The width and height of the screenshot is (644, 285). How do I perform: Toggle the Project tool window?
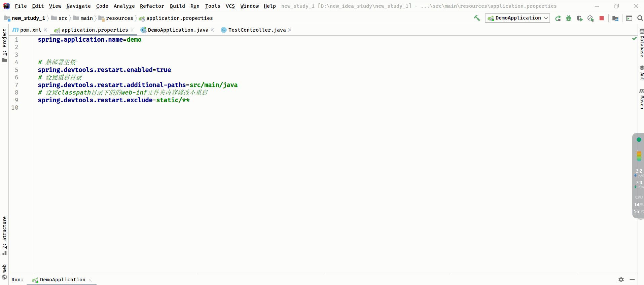click(x=4, y=45)
